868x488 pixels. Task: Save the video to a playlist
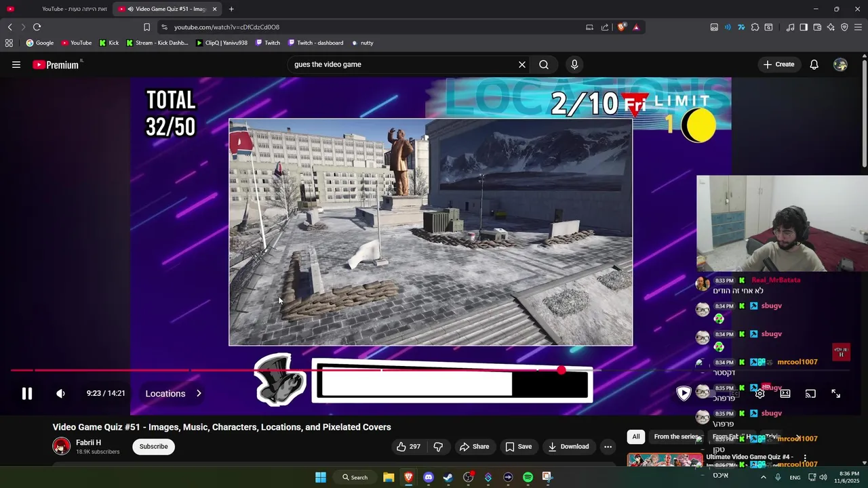point(518,447)
